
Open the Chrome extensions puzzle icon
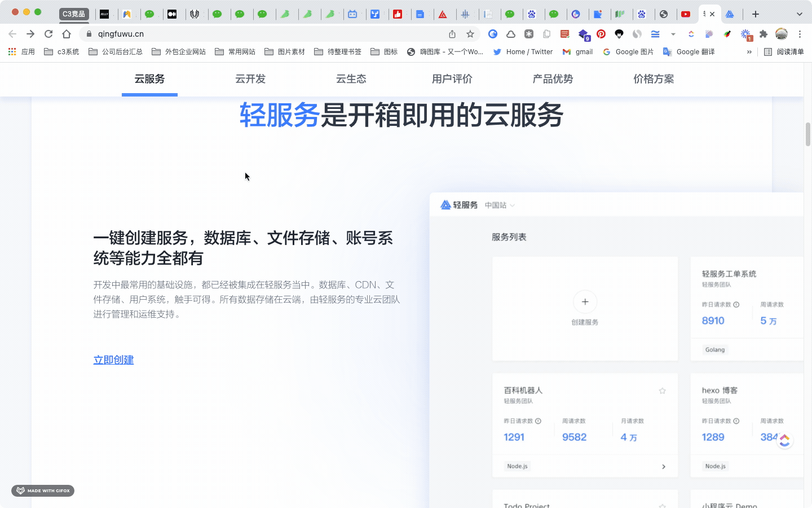(764, 34)
